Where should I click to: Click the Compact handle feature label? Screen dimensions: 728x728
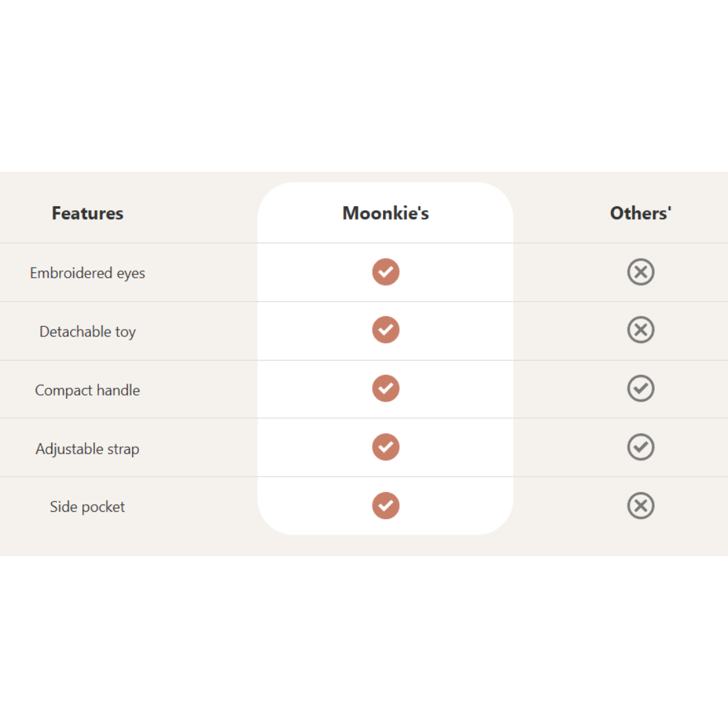point(88,390)
